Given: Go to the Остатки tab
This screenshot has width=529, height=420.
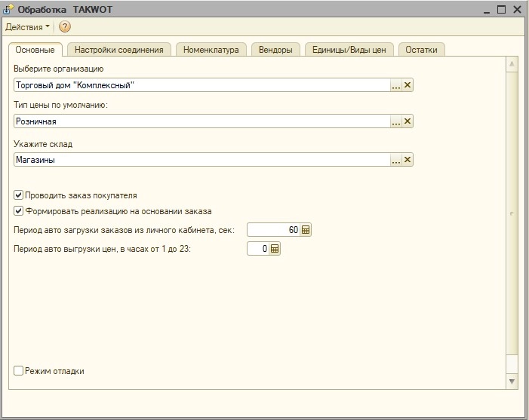Looking at the screenshot, I should tap(421, 50).
